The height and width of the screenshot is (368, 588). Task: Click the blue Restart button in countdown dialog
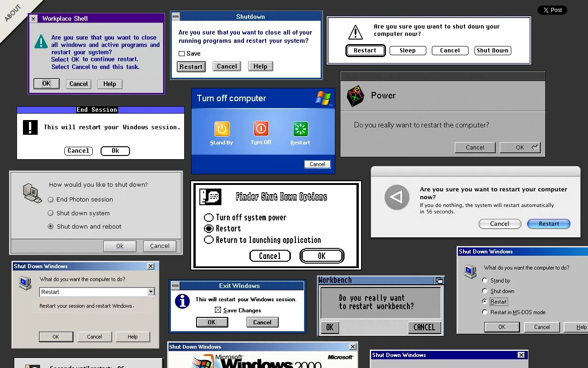tap(549, 224)
